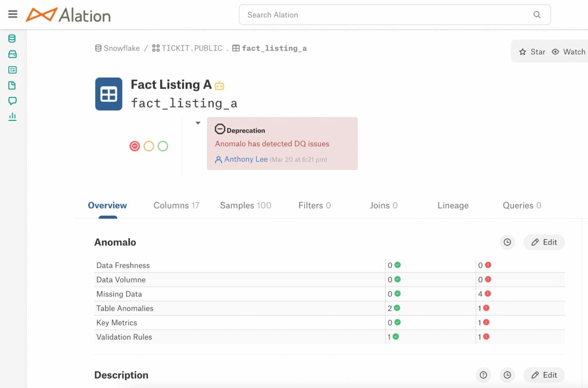Select the yellow warning trust flag circle
Screen dimensions: 588x388
149,146
